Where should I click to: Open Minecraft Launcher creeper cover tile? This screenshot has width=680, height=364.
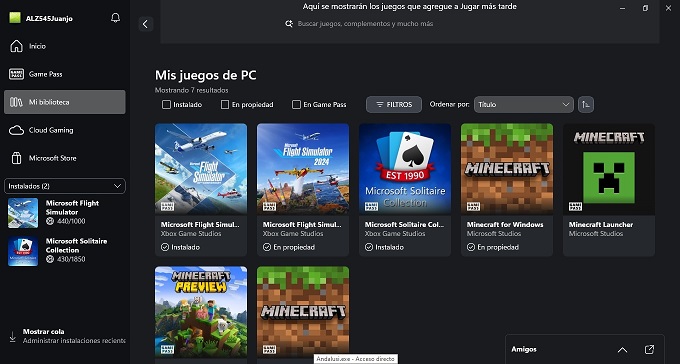pyautogui.click(x=609, y=169)
